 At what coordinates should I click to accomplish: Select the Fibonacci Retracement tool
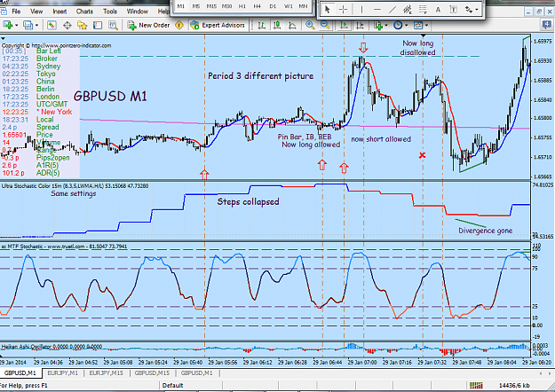pyautogui.click(x=423, y=10)
